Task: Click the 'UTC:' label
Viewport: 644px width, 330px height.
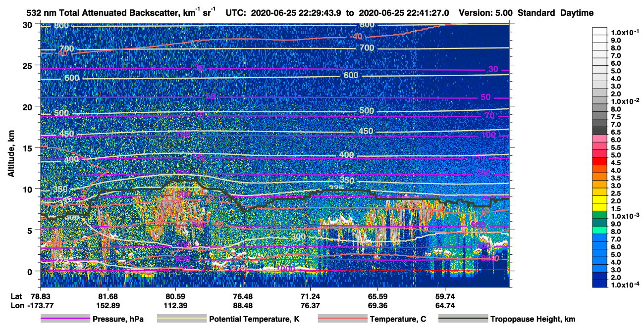Action: pyautogui.click(x=236, y=13)
